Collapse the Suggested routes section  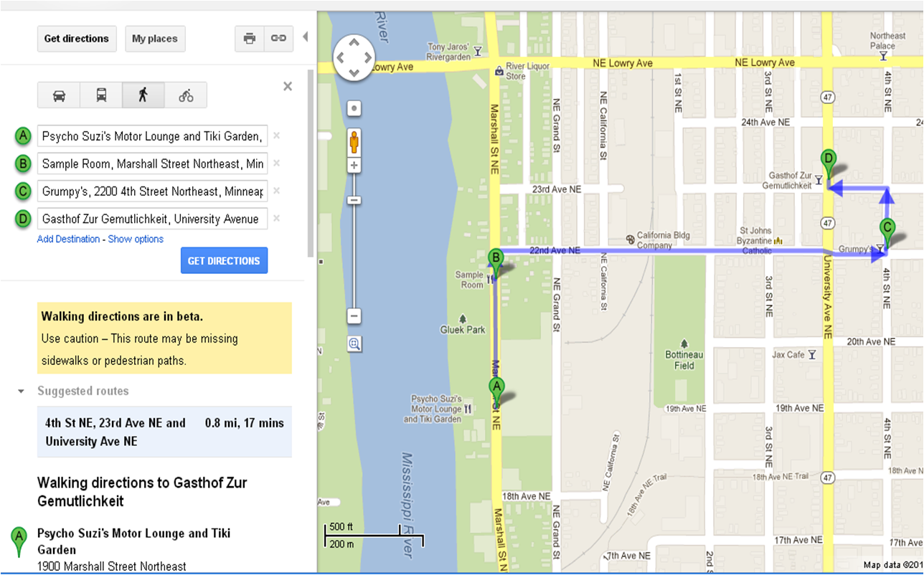point(22,391)
